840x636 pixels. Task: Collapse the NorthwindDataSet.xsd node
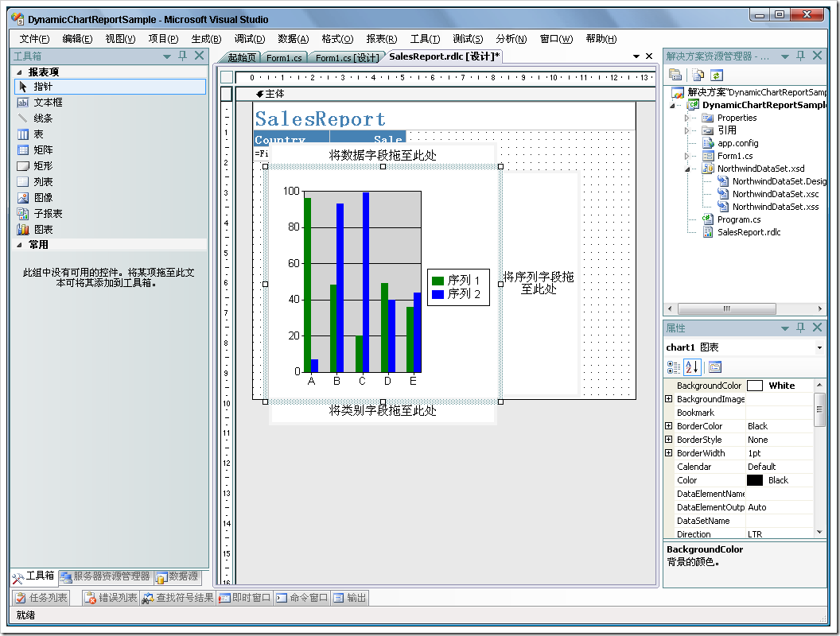click(x=686, y=169)
